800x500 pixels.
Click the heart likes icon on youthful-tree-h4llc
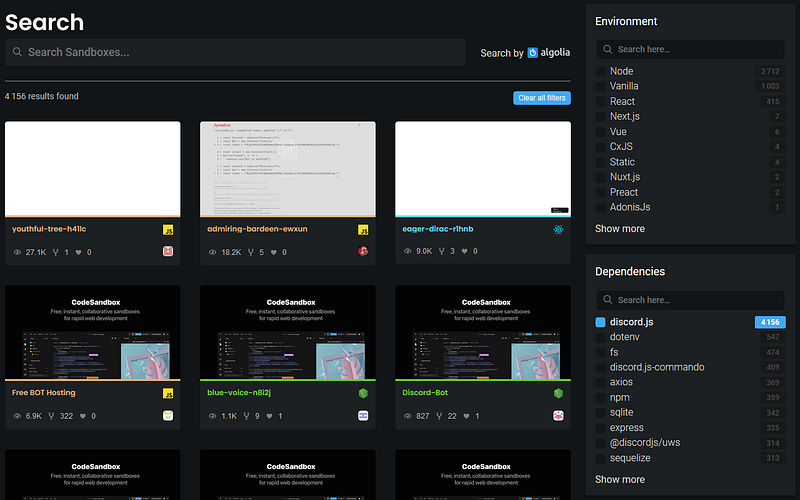[x=78, y=252]
